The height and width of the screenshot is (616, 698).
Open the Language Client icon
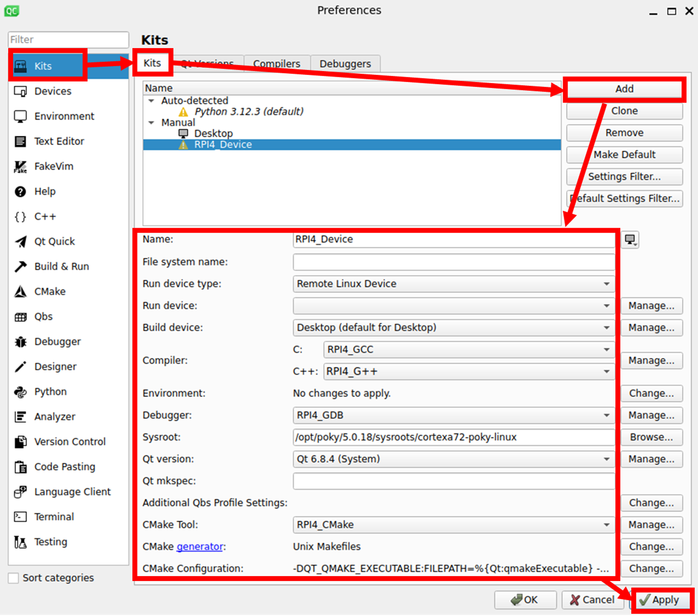(x=20, y=492)
